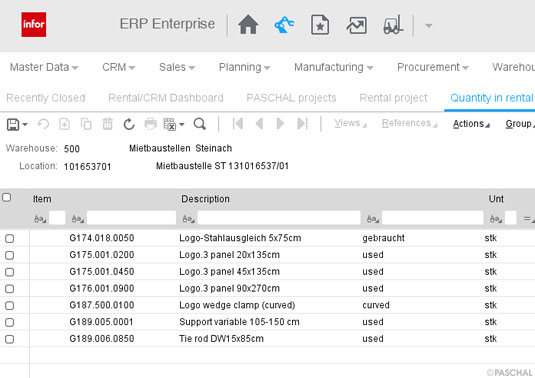The width and height of the screenshot is (535, 378).
Task: Open the starred document favorites icon
Action: tap(320, 25)
